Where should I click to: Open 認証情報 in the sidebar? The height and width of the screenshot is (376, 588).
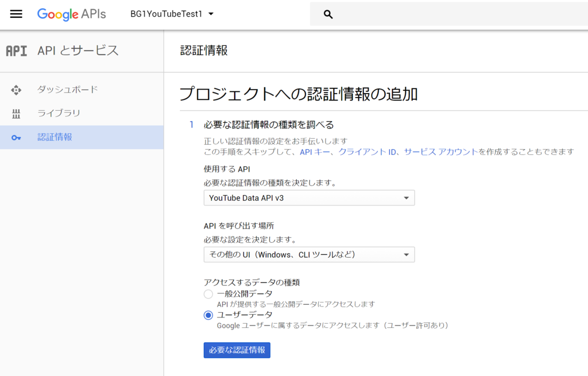pos(82,137)
